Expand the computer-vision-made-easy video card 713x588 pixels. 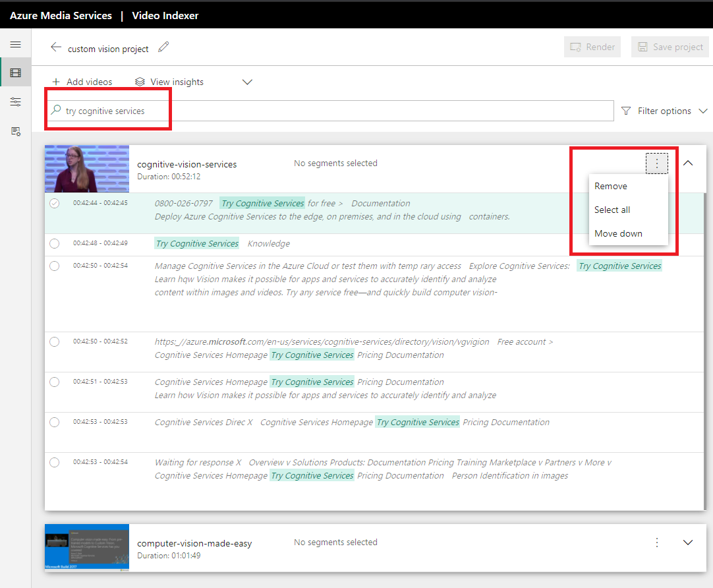[x=688, y=542]
